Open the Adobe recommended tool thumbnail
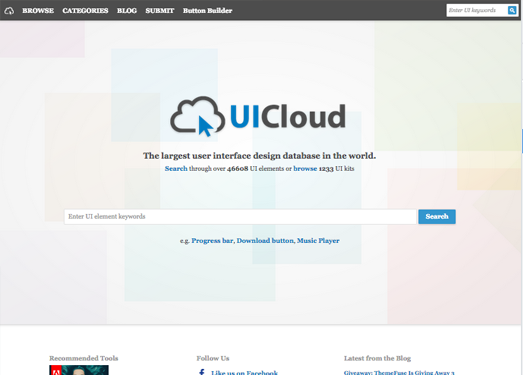Image resolution: width=523 pixels, height=375 pixels. coord(79,370)
